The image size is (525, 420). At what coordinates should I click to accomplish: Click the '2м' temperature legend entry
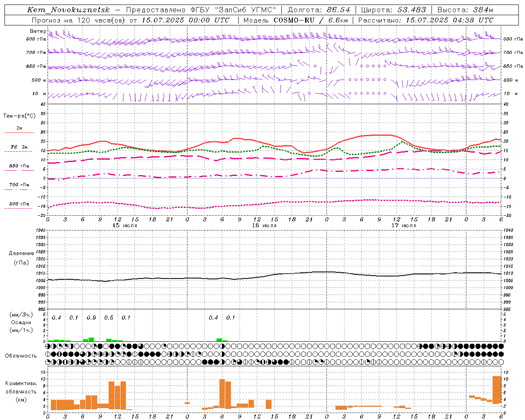click(19, 128)
